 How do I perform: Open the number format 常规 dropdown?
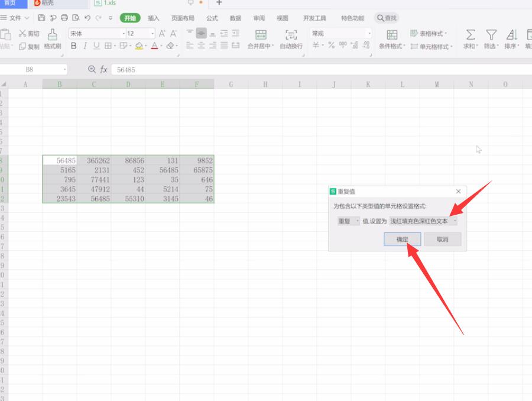[369, 33]
